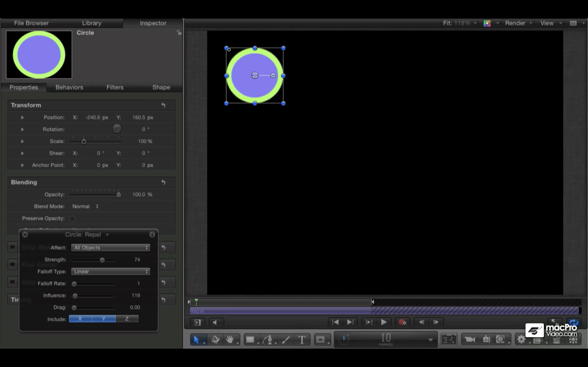The image size is (588, 367).
Task: Open the Shape tab in the Inspector
Action: point(161,87)
